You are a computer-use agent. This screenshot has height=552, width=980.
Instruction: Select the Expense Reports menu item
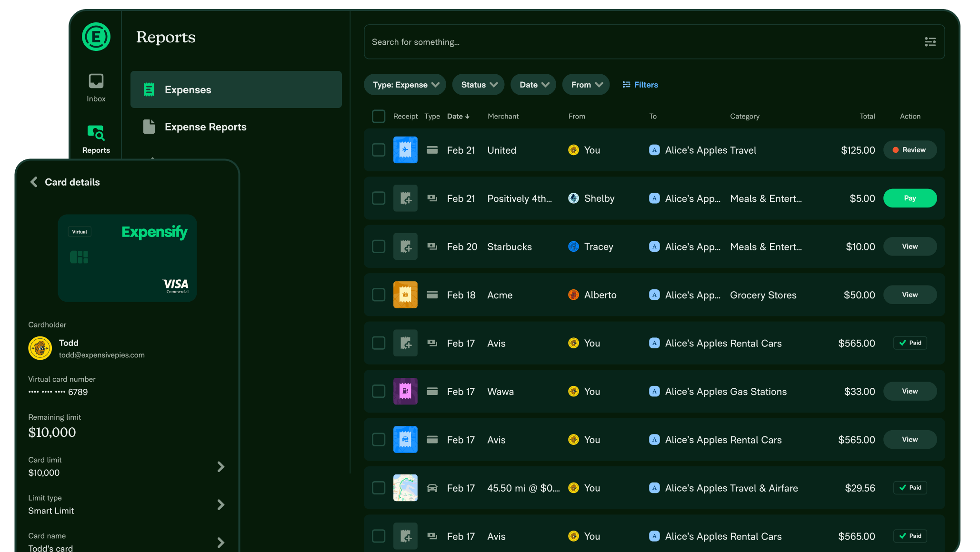point(205,127)
